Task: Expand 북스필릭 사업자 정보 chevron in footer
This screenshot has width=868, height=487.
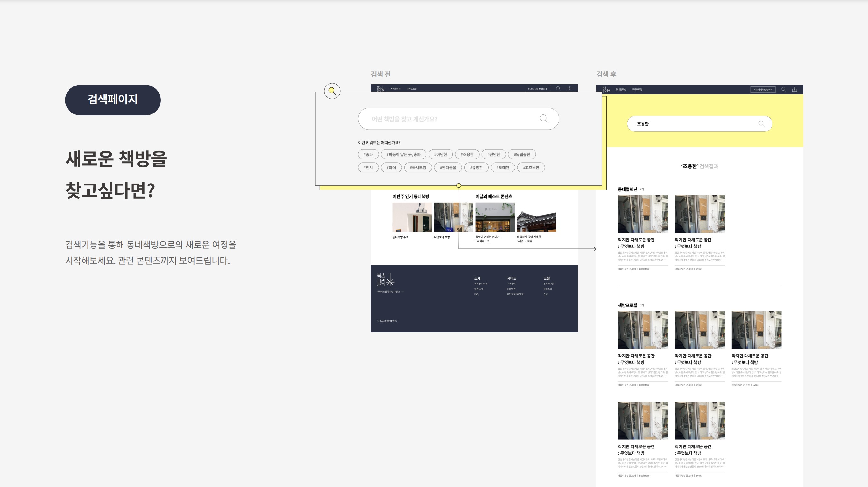Action: (x=402, y=292)
